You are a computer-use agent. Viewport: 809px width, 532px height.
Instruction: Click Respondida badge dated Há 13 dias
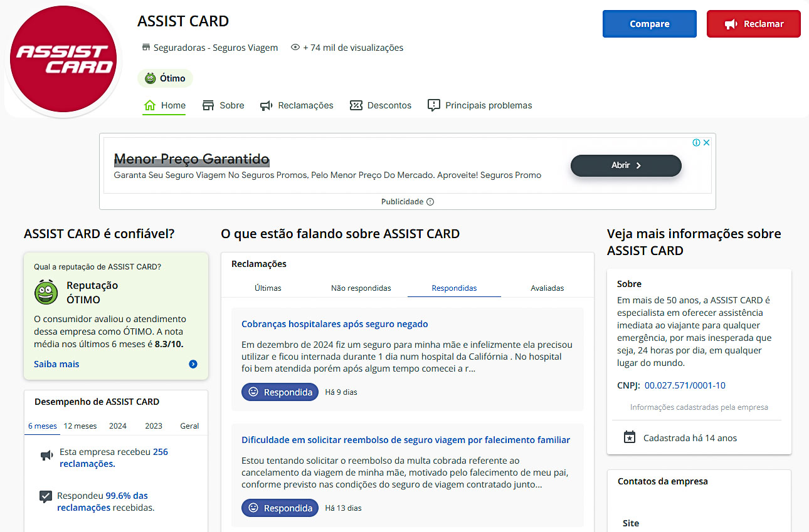[x=280, y=508]
